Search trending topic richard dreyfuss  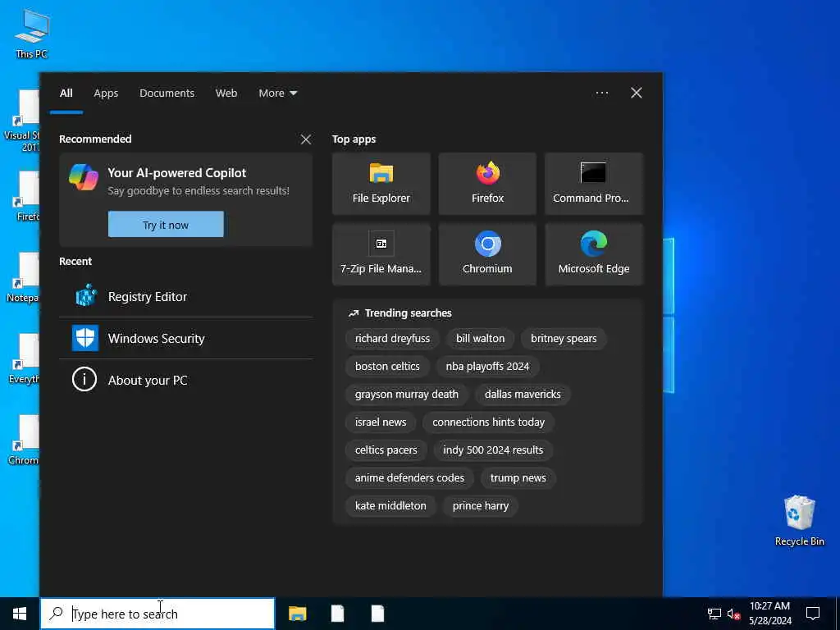(392, 339)
